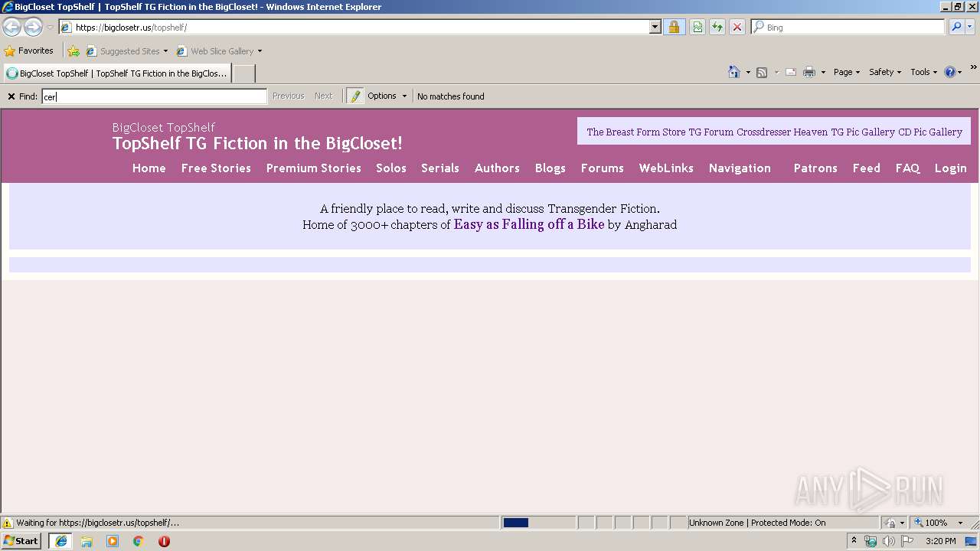
Task: Click the RSS Feeds icon
Action: pos(762,72)
